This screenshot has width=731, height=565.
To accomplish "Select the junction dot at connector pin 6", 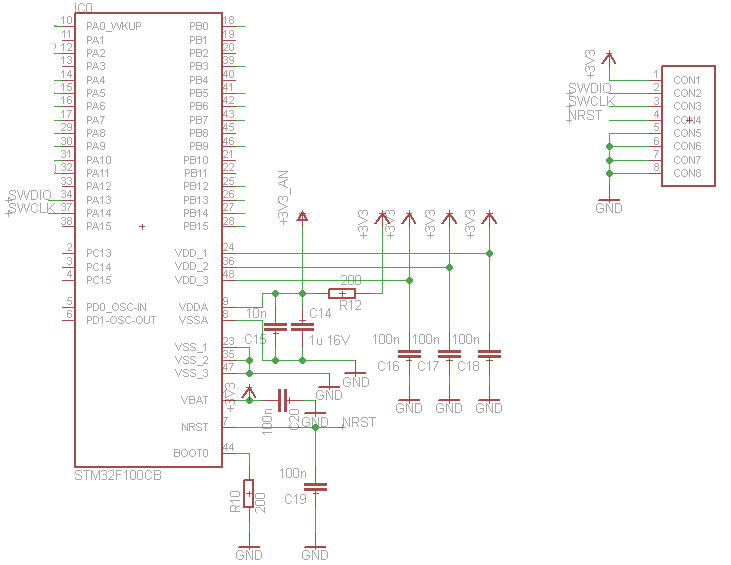I will (609, 147).
